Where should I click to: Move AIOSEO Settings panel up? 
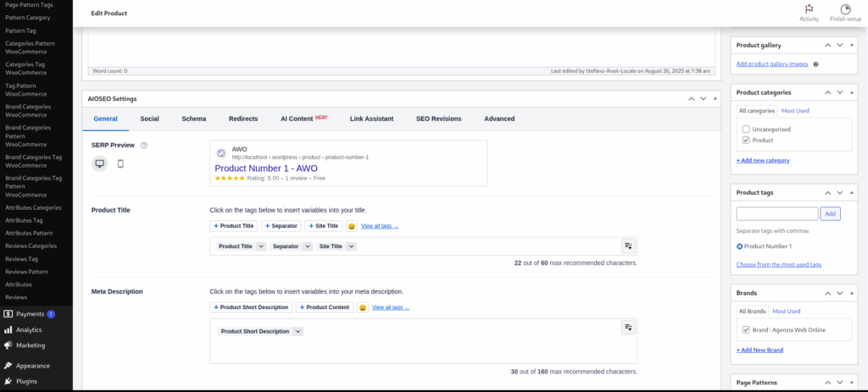click(692, 98)
